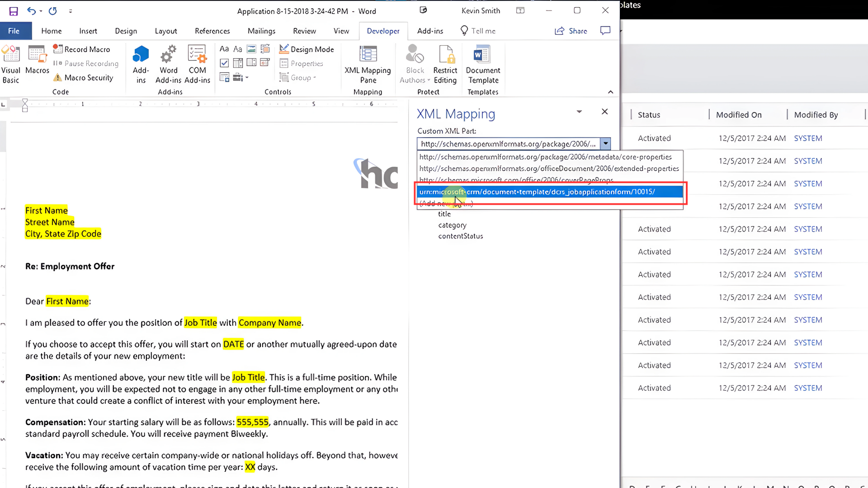The image size is (868, 488).
Task: Open Word Add-ins dialog
Action: (x=168, y=65)
